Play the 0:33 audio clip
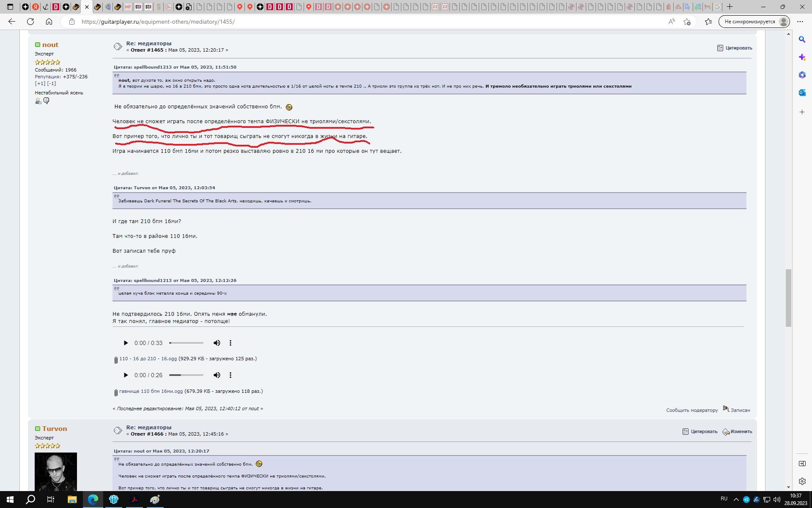 tap(126, 343)
